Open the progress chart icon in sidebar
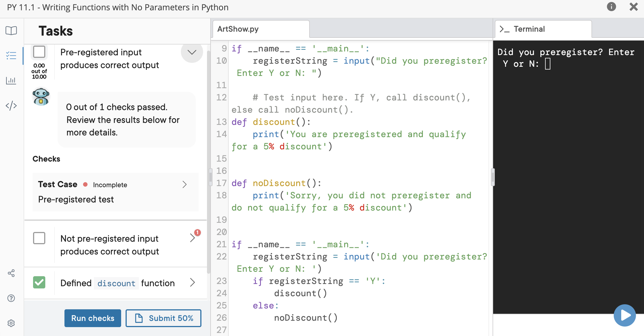This screenshot has height=336, width=644. point(11,81)
